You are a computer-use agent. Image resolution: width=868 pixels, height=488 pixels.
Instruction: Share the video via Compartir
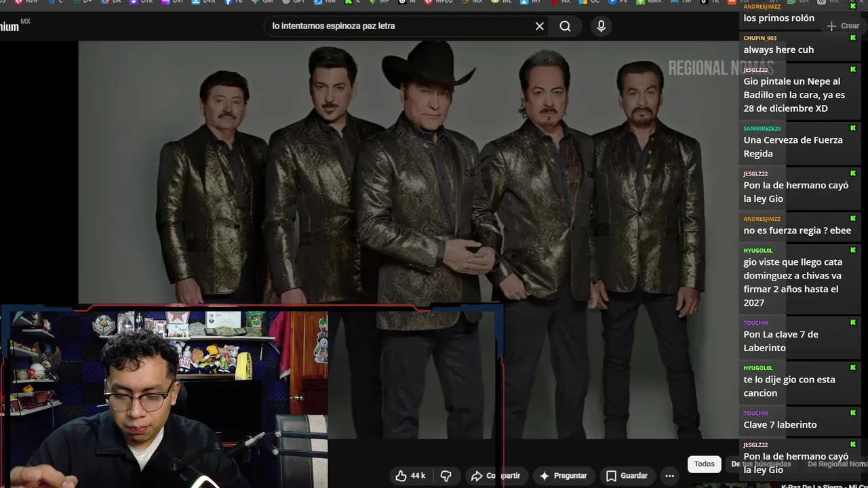coord(496,476)
